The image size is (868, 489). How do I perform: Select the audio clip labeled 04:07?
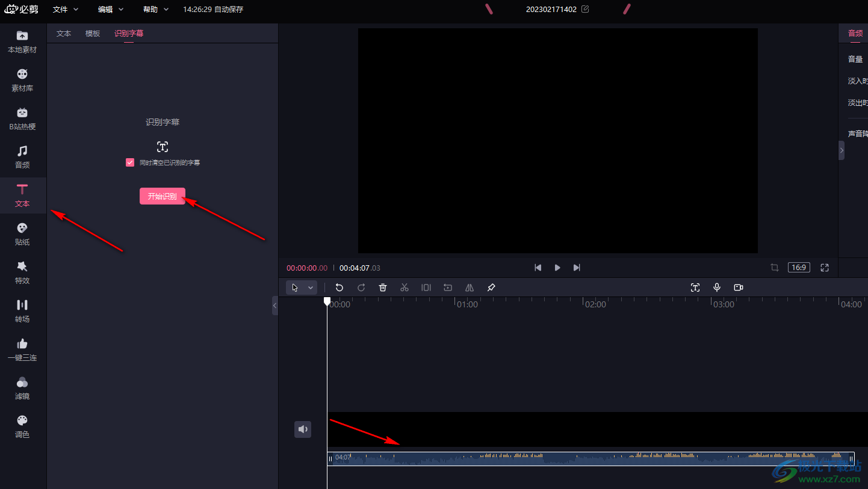(x=591, y=459)
